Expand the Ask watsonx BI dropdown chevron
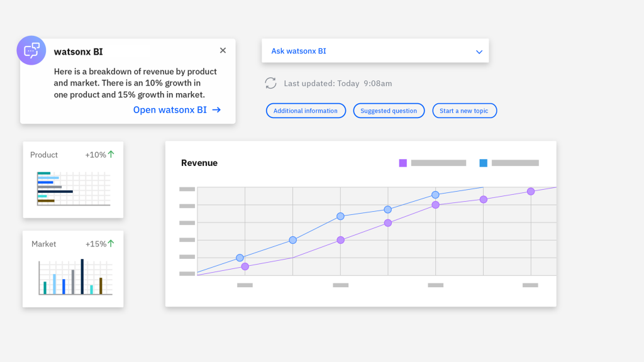 pyautogui.click(x=479, y=52)
